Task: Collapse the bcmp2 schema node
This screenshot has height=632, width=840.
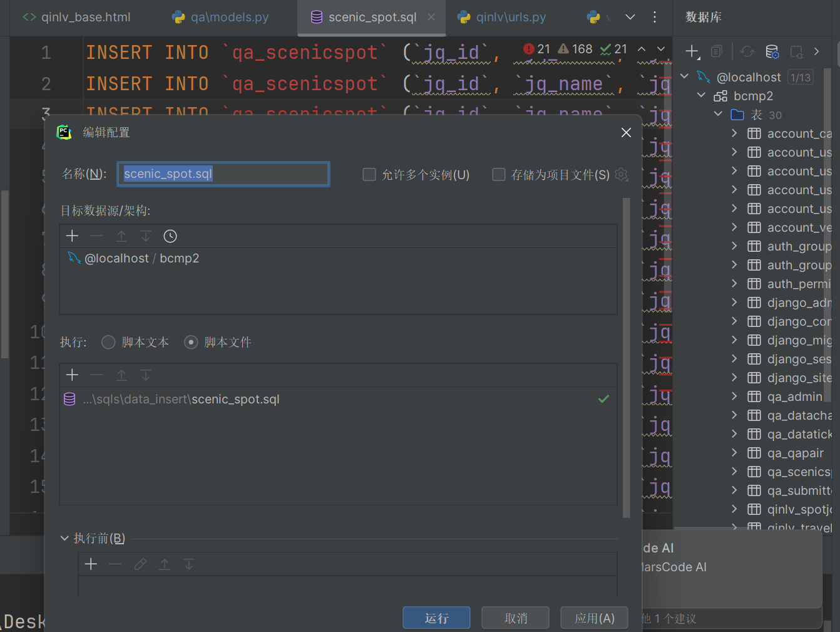Action: (701, 96)
